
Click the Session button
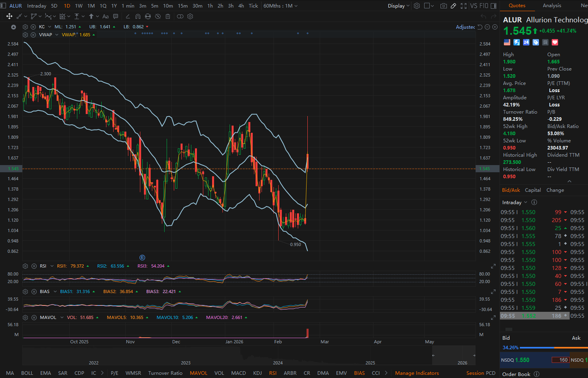pos(475,373)
